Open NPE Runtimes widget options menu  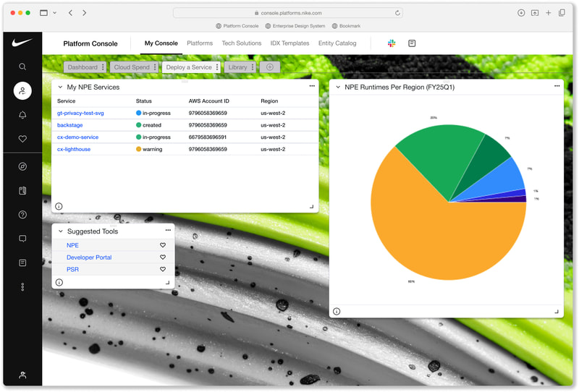coord(557,86)
